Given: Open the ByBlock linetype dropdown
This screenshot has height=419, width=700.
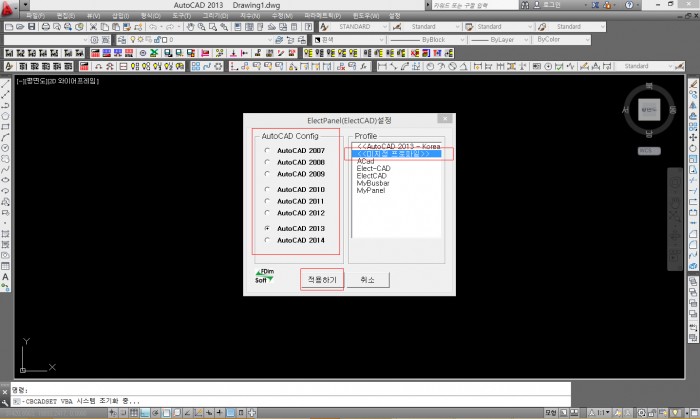Looking at the screenshot, I should tap(426, 40).
